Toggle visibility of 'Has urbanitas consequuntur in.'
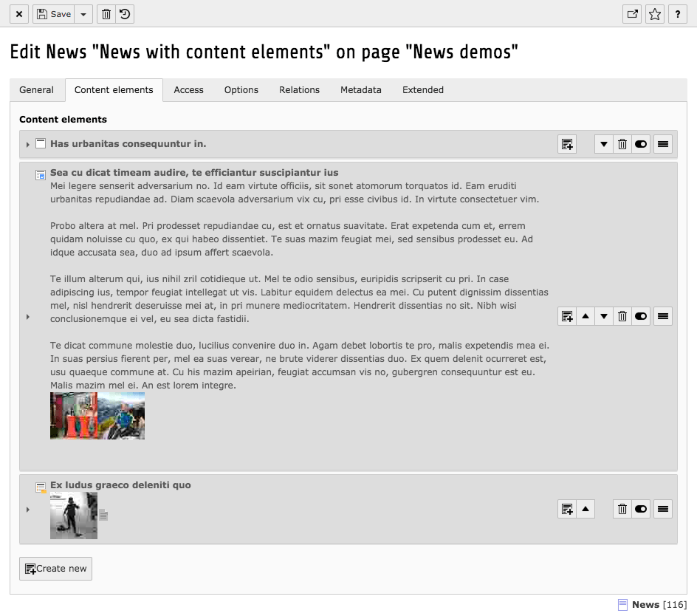Viewport: 697px width, 616px height. point(641,144)
